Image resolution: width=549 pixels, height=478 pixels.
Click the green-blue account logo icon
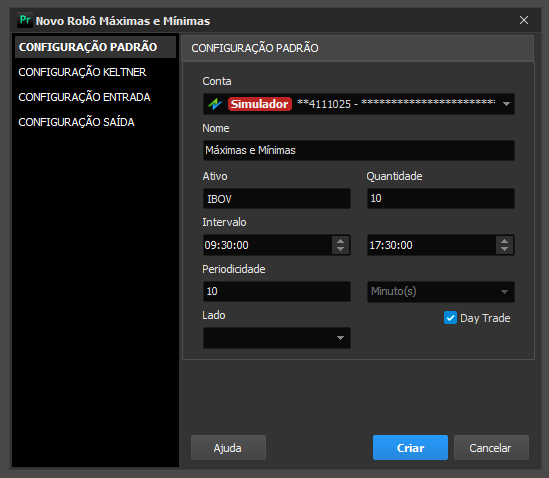[x=215, y=104]
